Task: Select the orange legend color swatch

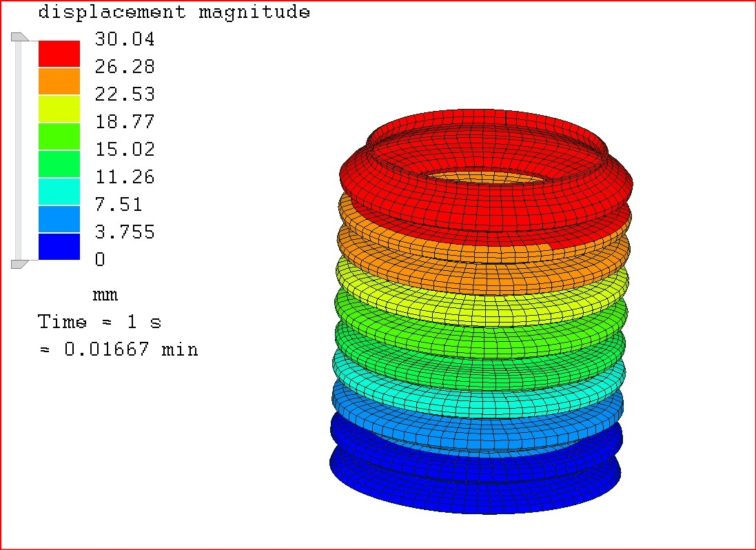Action: 59,81
